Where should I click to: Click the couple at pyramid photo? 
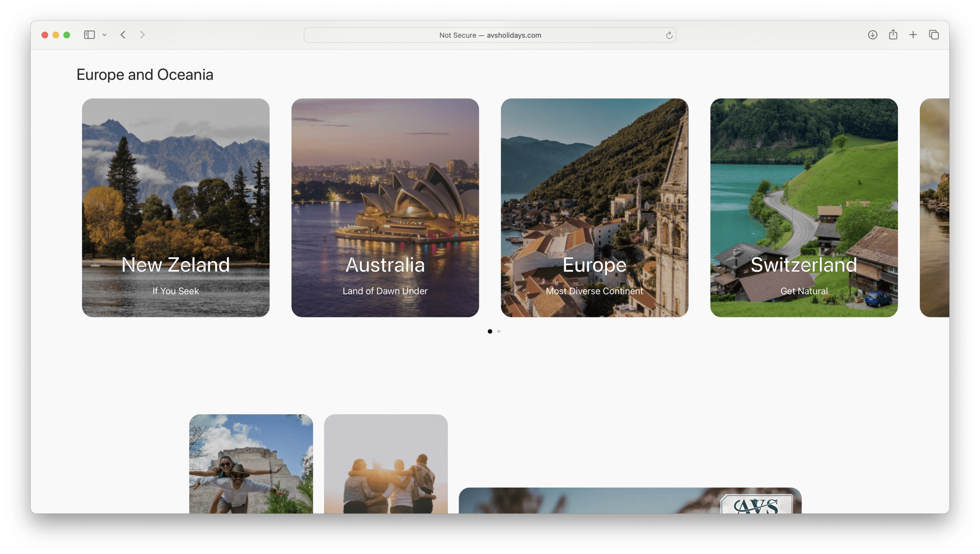[251, 464]
